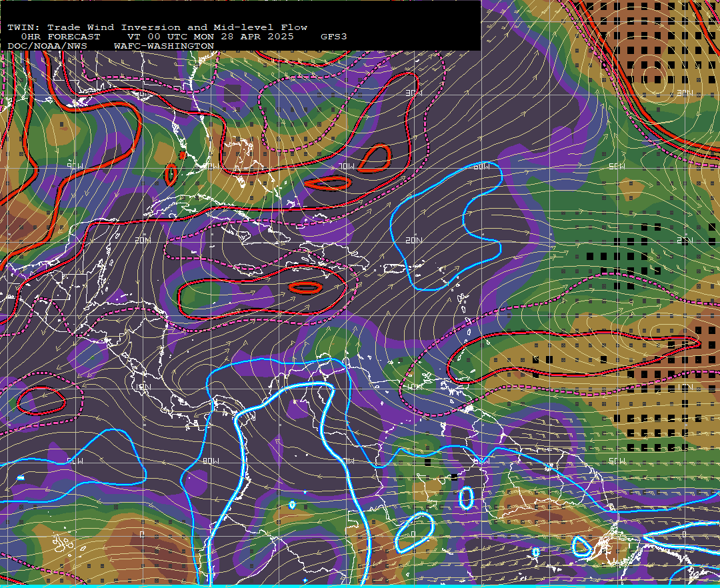This screenshot has width=720, height=588.
Task: Click the 'WAFC-WASHINGTON' text in the header
Action: pyautogui.click(x=164, y=47)
